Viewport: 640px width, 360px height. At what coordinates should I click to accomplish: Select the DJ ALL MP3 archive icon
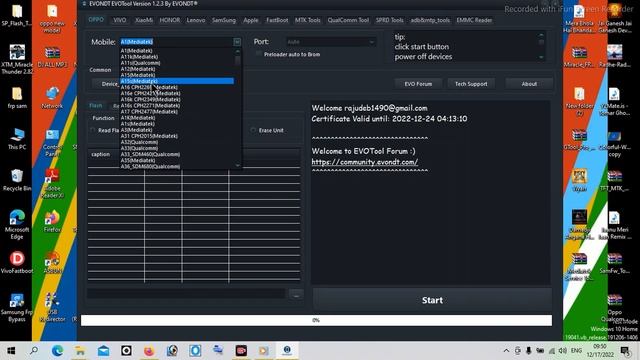pos(52,57)
